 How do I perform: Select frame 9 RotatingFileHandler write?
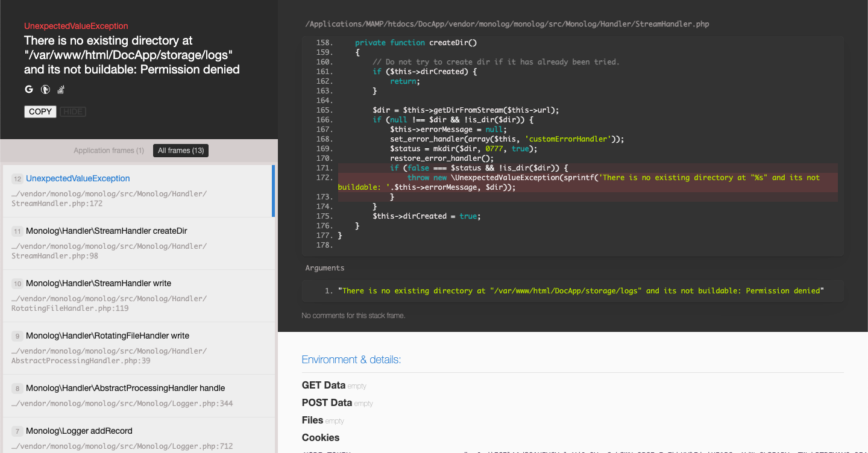coord(138,348)
